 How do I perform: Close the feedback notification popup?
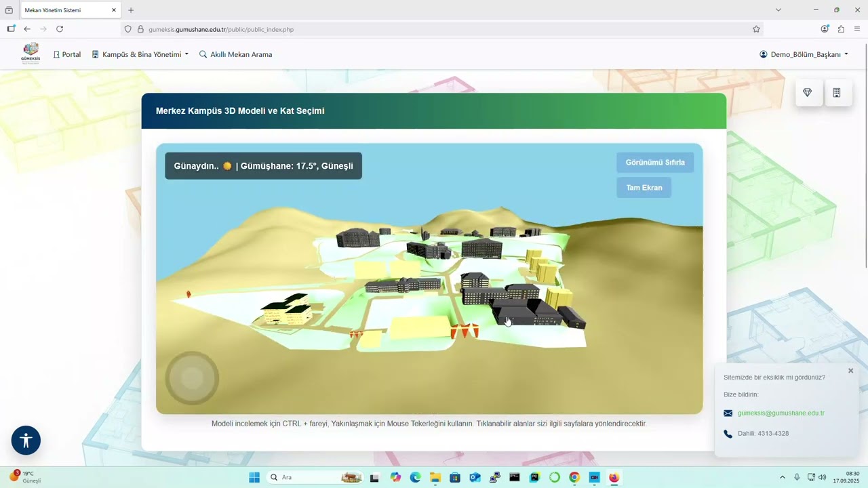[850, 371]
